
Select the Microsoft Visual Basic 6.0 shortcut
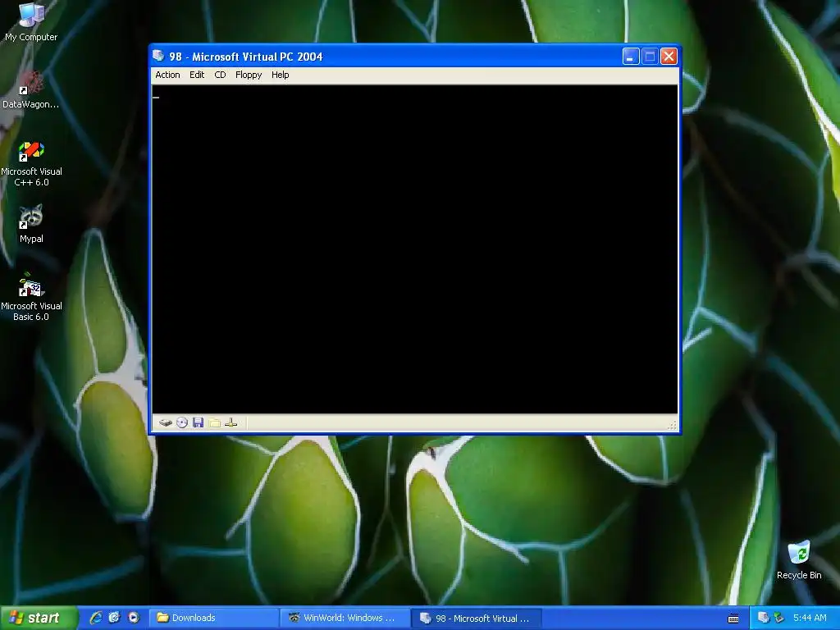31,297
